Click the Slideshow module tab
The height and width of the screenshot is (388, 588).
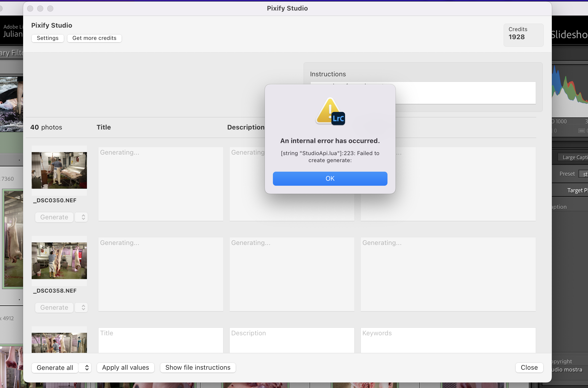click(569, 34)
